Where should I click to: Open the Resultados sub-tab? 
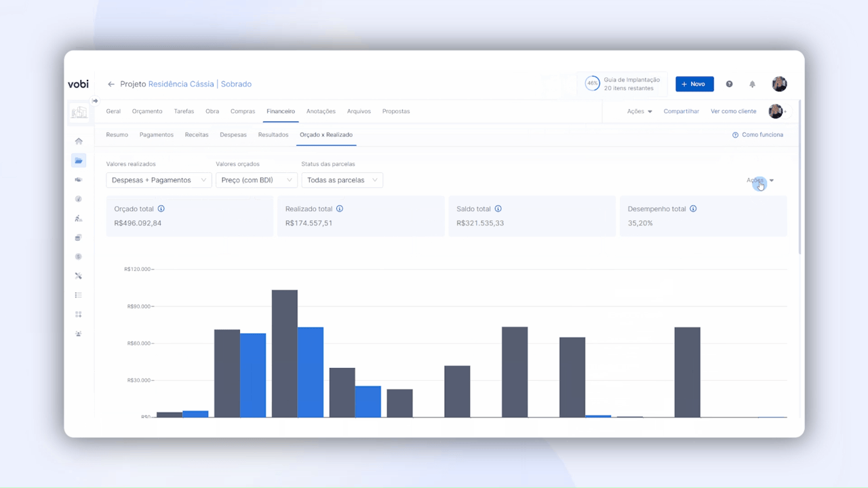(x=273, y=135)
